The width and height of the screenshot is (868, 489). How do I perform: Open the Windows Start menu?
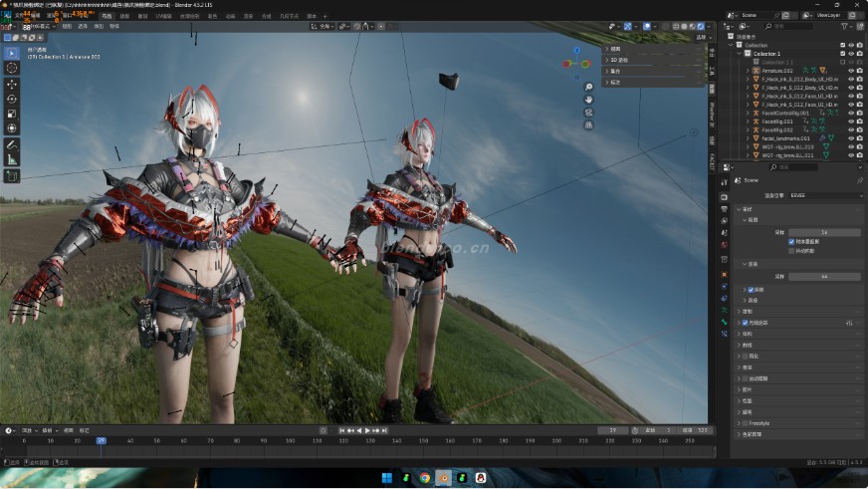387,477
